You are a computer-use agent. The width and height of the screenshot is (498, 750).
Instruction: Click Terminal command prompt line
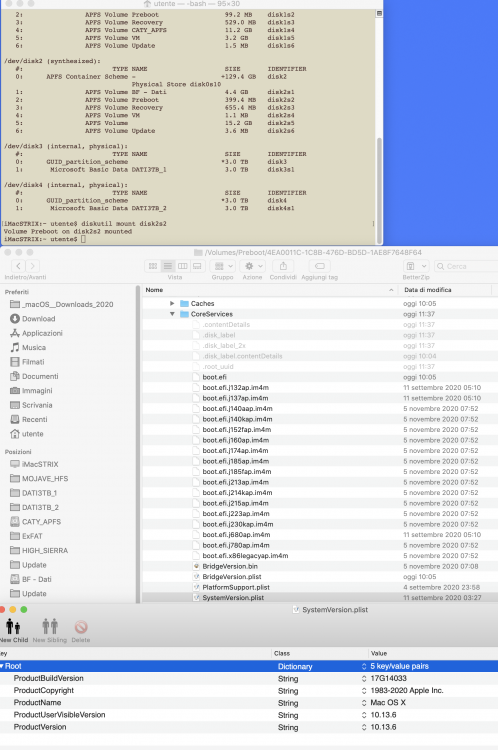point(44,239)
